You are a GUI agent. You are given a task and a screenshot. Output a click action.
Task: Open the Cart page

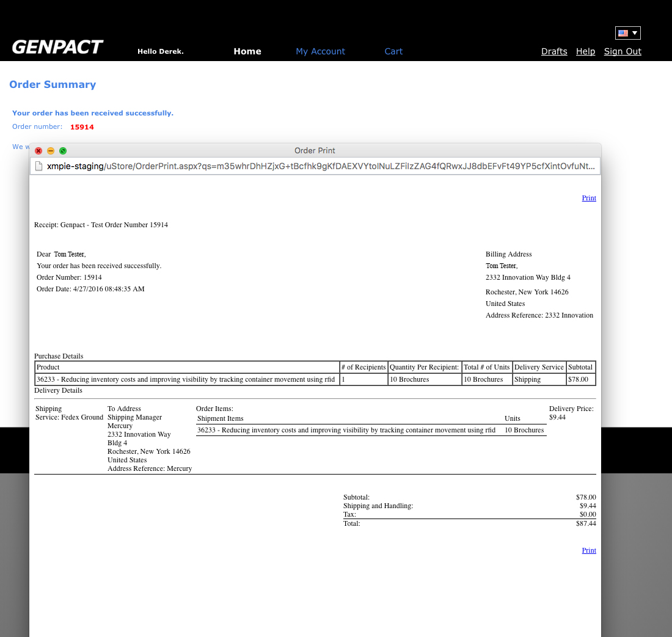393,51
